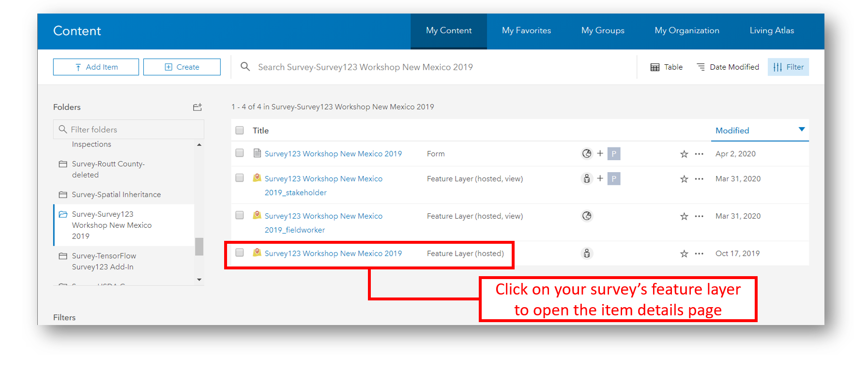Open the Living Atlas tab

(772, 30)
